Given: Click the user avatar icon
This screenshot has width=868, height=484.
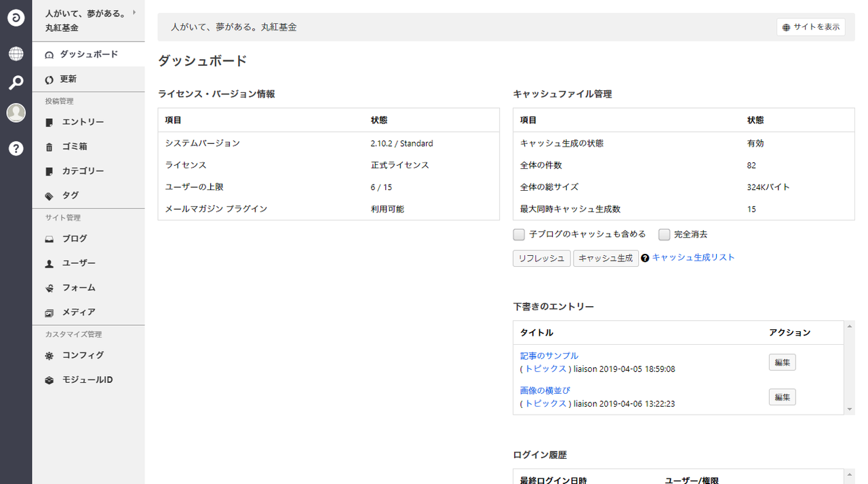Looking at the screenshot, I should pos(16,113).
